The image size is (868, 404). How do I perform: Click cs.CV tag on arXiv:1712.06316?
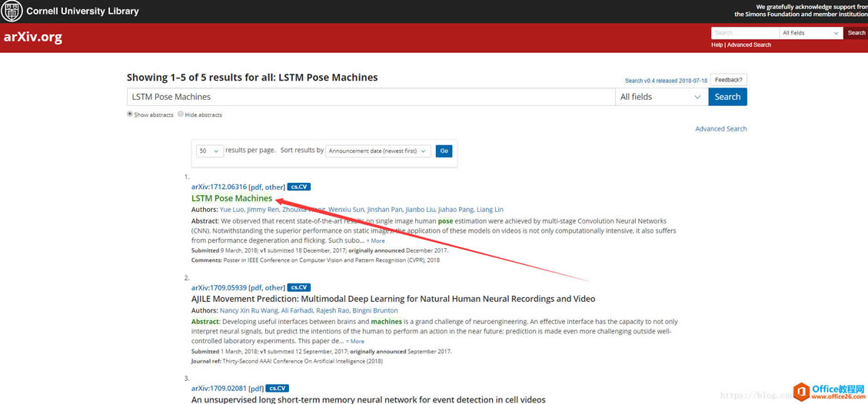[299, 187]
